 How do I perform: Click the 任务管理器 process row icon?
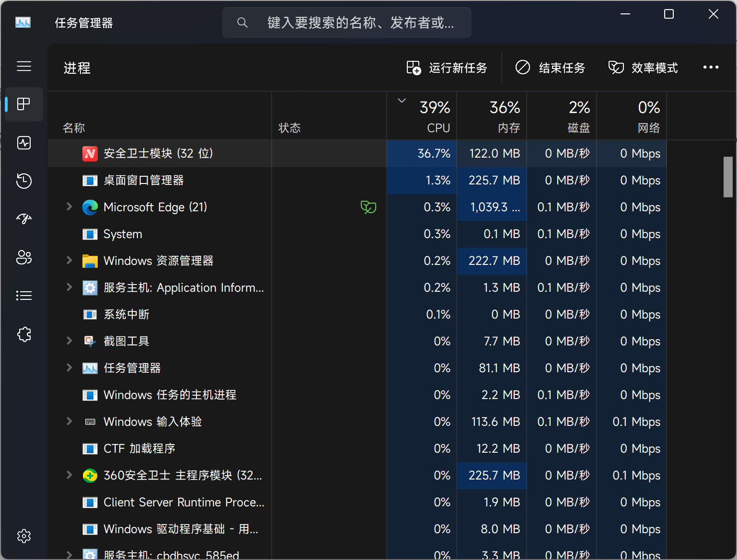click(x=90, y=368)
